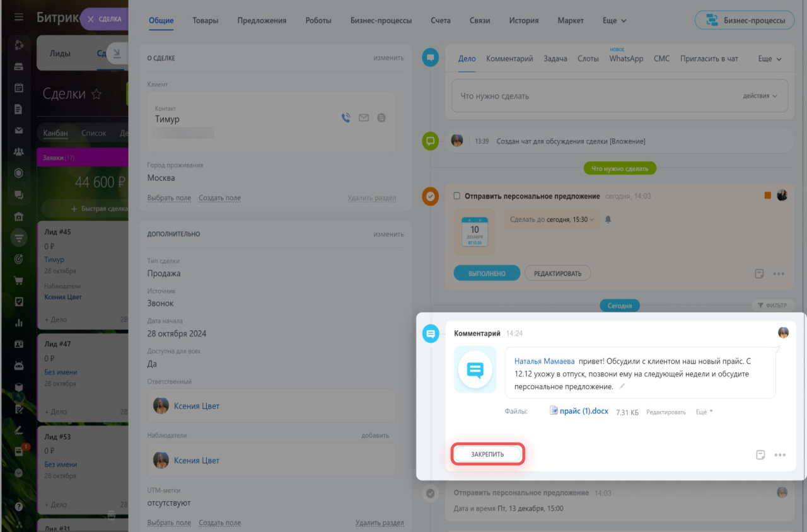The height and width of the screenshot is (532, 807).
Task: Open three-dots menu in the comment card
Action: tap(780, 454)
